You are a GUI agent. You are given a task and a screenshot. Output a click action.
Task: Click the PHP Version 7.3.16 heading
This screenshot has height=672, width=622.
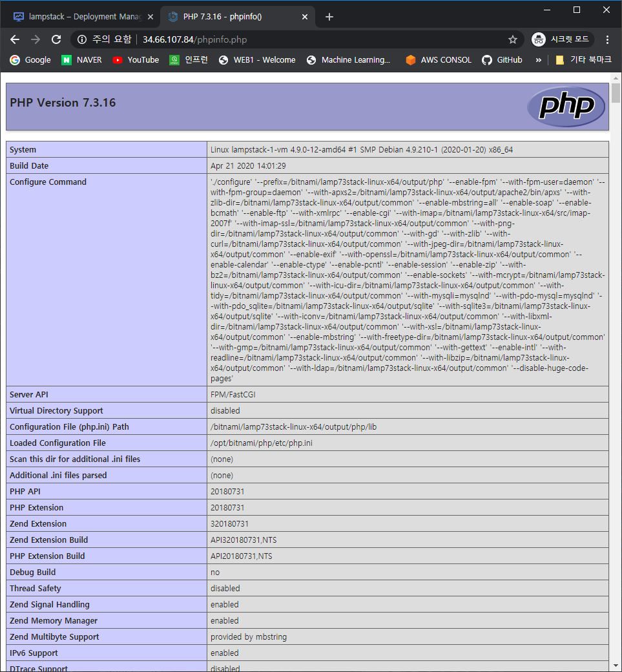tap(63, 103)
